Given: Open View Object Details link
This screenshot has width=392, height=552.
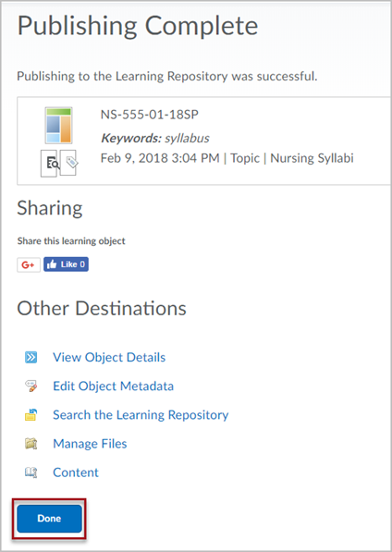Looking at the screenshot, I should 109,357.
